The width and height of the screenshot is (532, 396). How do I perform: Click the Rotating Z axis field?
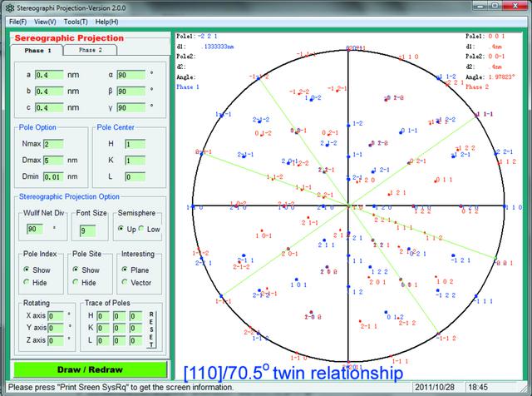(x=56, y=340)
